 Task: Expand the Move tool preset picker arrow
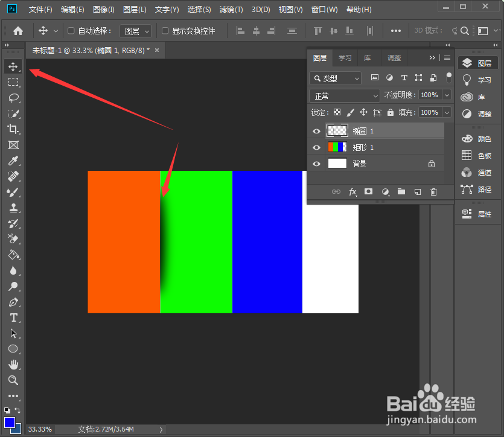[x=56, y=31]
